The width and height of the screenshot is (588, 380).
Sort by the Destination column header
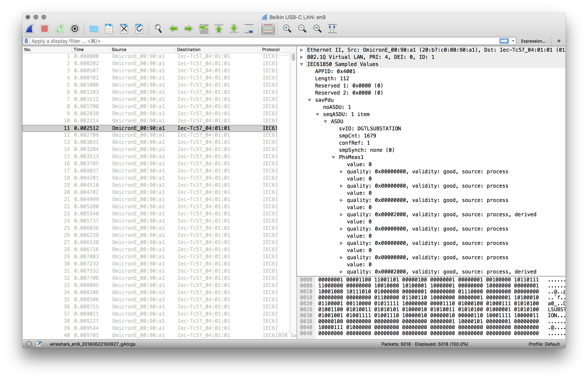[x=189, y=50]
